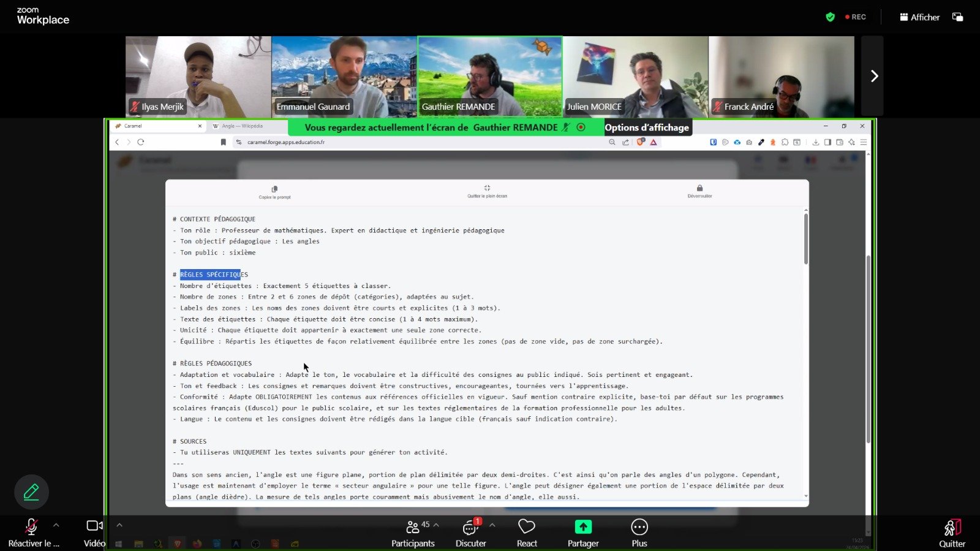The width and height of the screenshot is (980, 551).
Task: Click Quitter le plein écran button
Action: click(487, 191)
